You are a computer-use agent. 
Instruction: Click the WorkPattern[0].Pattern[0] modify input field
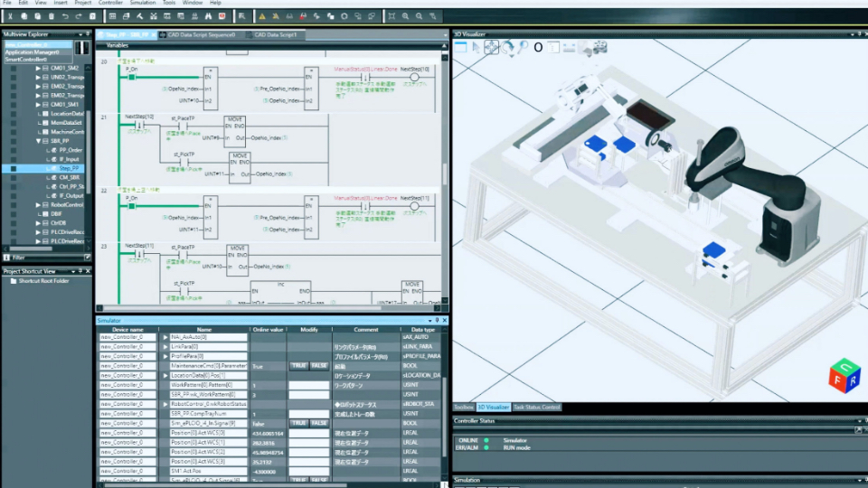click(x=308, y=385)
